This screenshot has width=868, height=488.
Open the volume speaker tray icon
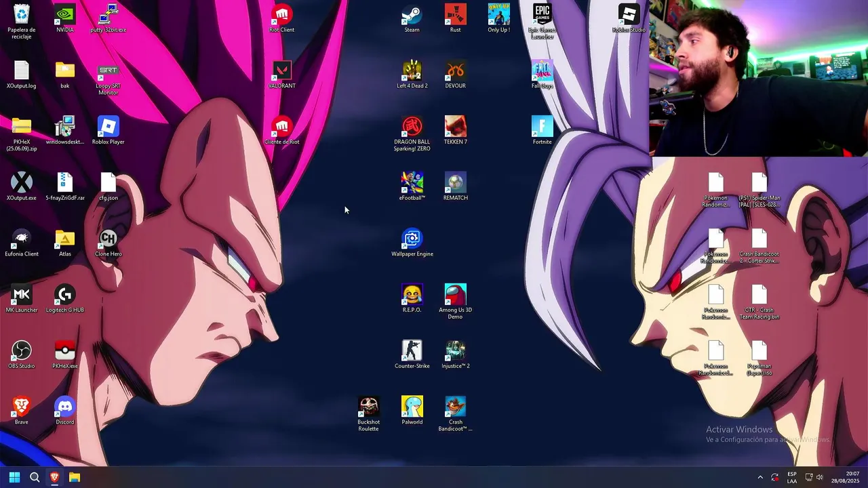(x=820, y=477)
